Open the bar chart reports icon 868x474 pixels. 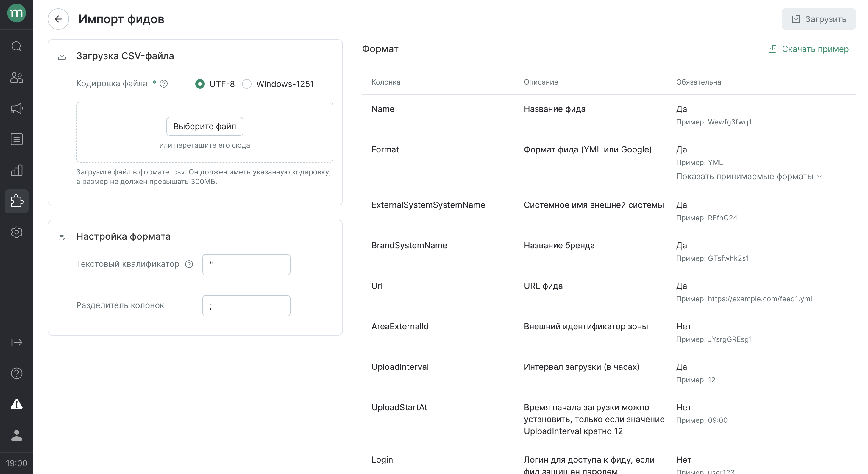coord(16,170)
